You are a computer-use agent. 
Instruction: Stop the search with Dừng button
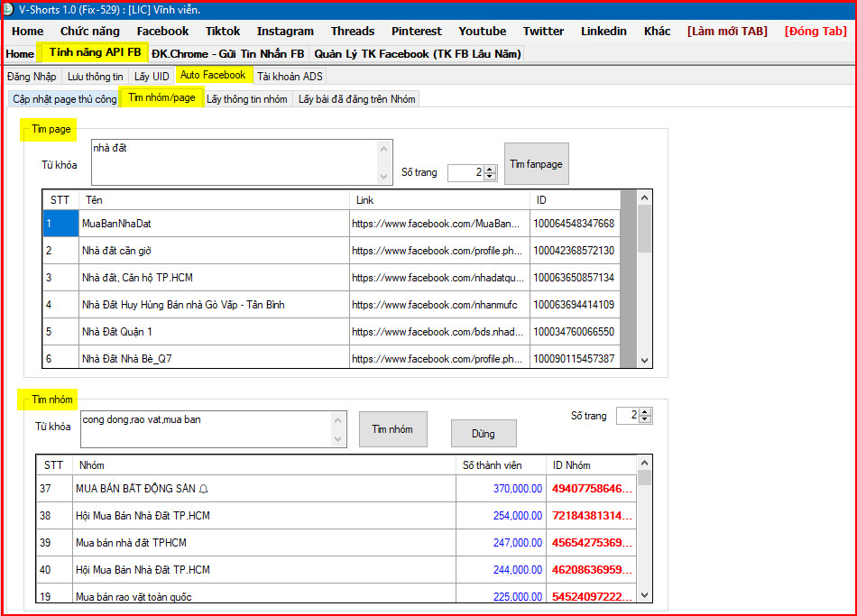point(484,434)
